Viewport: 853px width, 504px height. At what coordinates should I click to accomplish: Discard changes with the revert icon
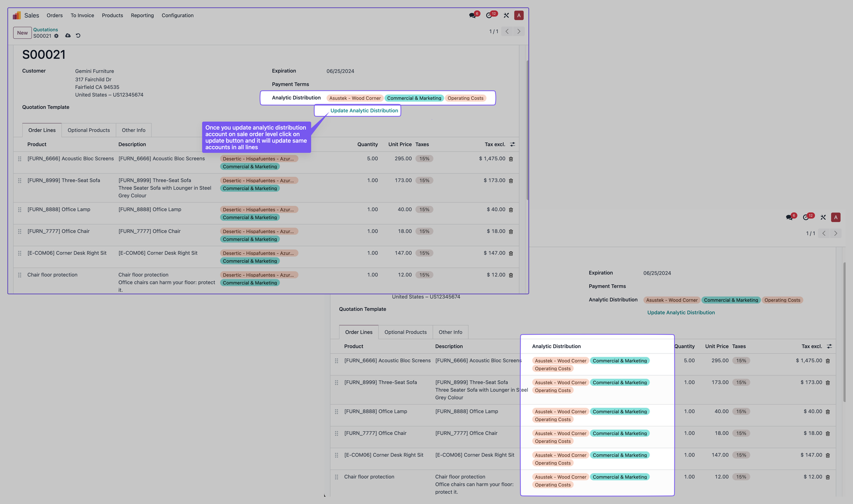78,36
